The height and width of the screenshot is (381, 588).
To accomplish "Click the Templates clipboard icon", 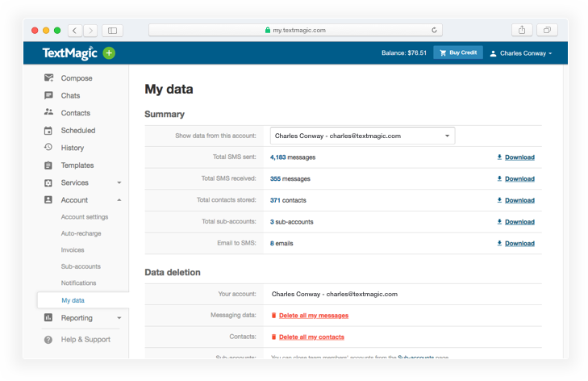I will click(48, 165).
